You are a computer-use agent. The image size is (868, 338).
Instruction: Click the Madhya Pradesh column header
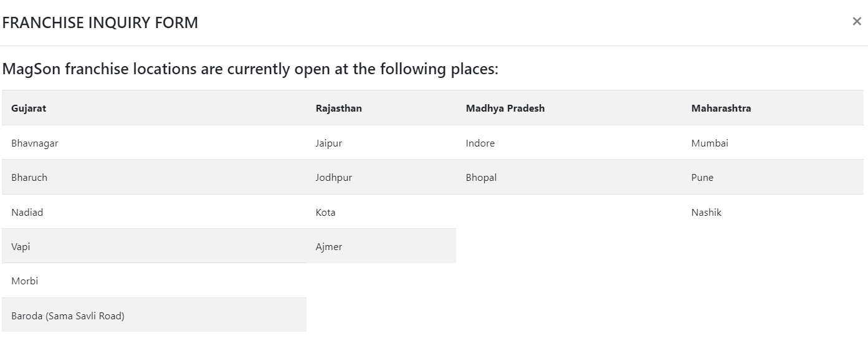click(x=569, y=108)
